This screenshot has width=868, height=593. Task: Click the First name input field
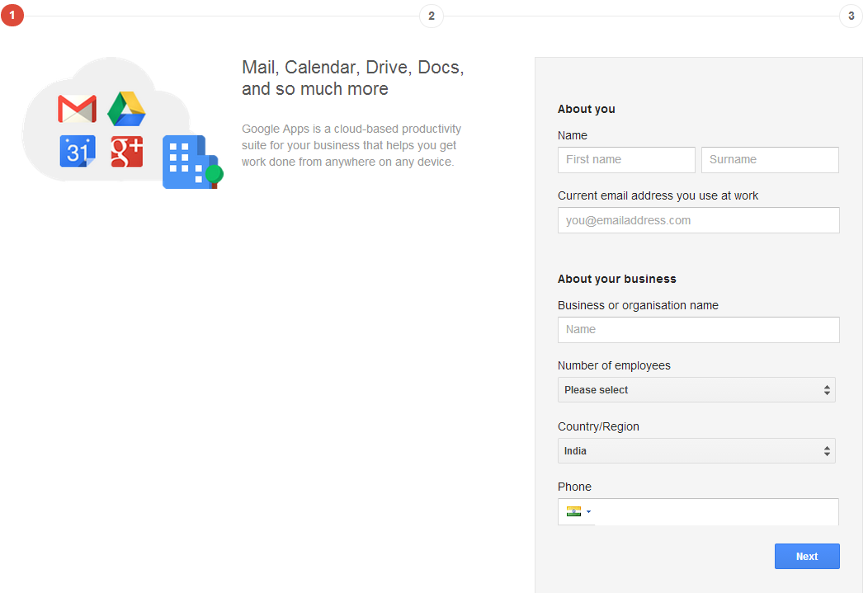(625, 159)
